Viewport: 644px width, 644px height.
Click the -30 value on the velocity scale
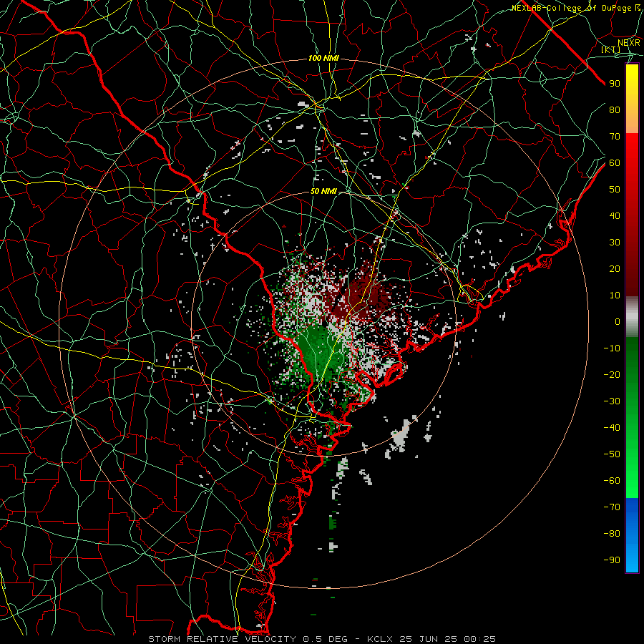[612, 401]
